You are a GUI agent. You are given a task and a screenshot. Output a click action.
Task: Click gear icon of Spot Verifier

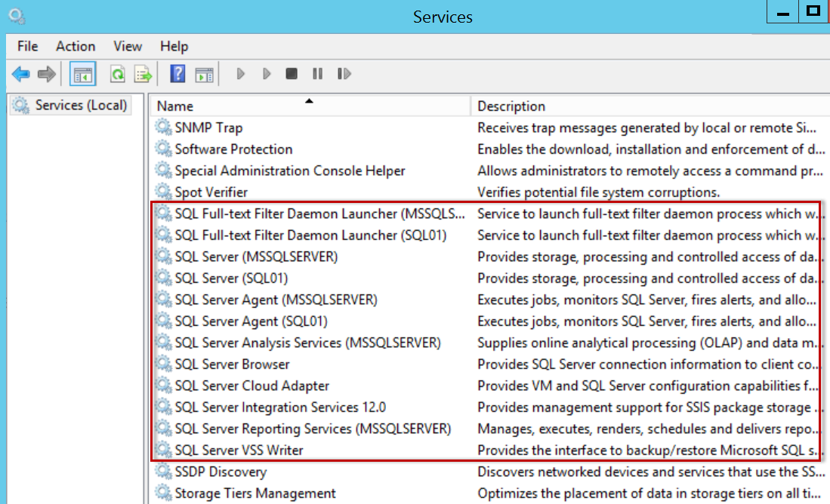(163, 192)
